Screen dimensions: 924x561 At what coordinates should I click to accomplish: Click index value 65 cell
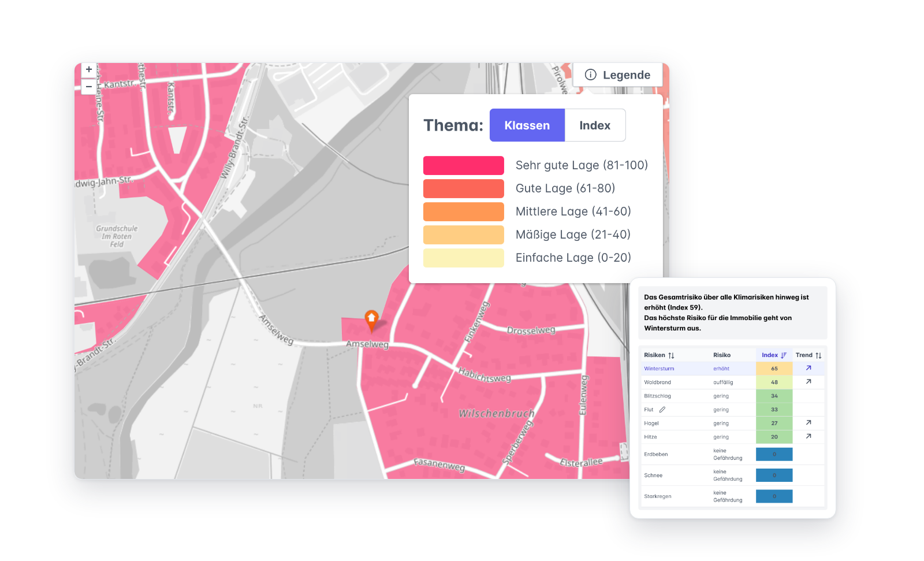click(x=774, y=368)
